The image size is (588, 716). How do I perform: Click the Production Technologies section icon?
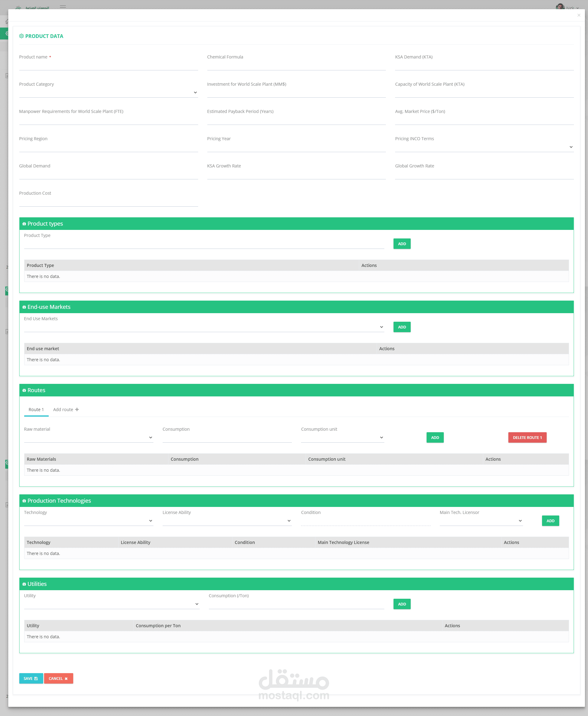tap(24, 501)
